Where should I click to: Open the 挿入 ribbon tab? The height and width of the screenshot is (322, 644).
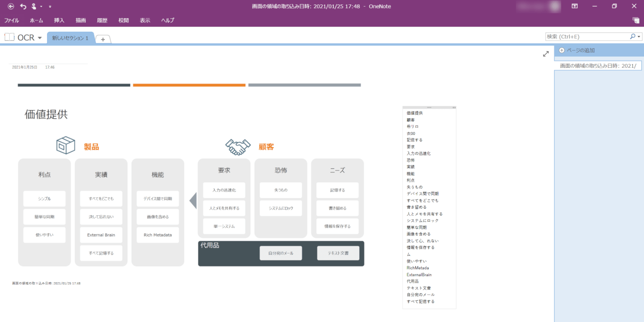[x=59, y=20]
